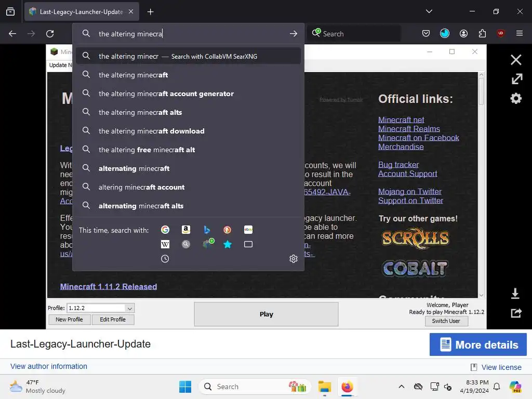This screenshot has width=532, height=399.
Task: Open the Pocket save icon
Action: (x=426, y=33)
